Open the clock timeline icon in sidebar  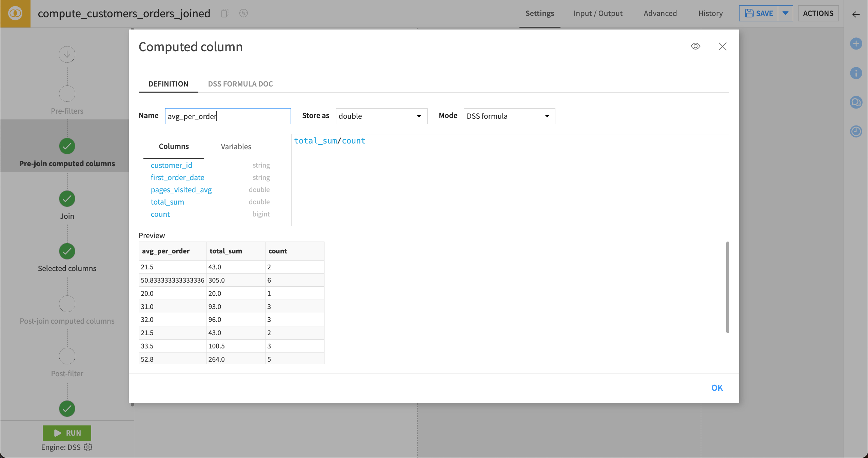click(856, 131)
